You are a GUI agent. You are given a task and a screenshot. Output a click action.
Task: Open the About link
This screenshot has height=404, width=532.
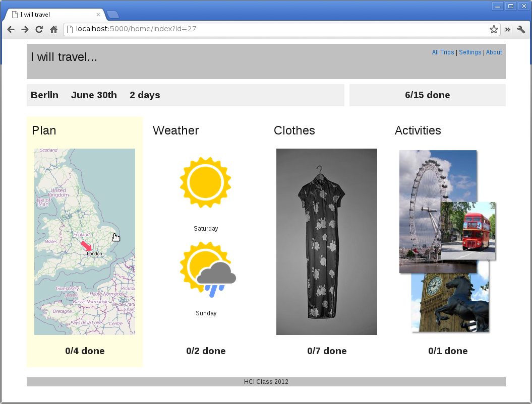(x=494, y=52)
